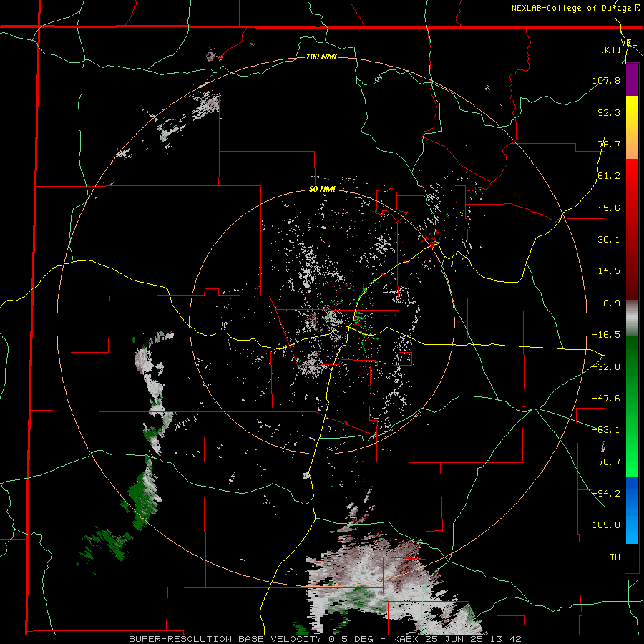Select the 92.3 scale value
Viewport: 644px width, 644px height.
click(609, 112)
